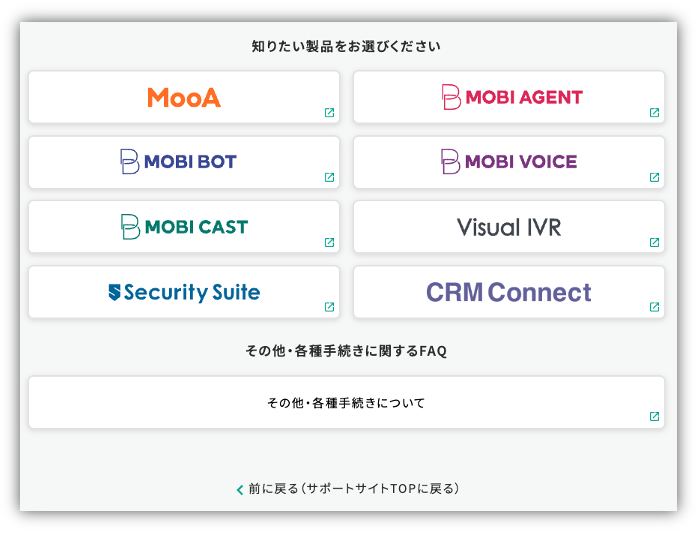Open the Visual IVR product card
The image size is (696, 533).
(509, 227)
